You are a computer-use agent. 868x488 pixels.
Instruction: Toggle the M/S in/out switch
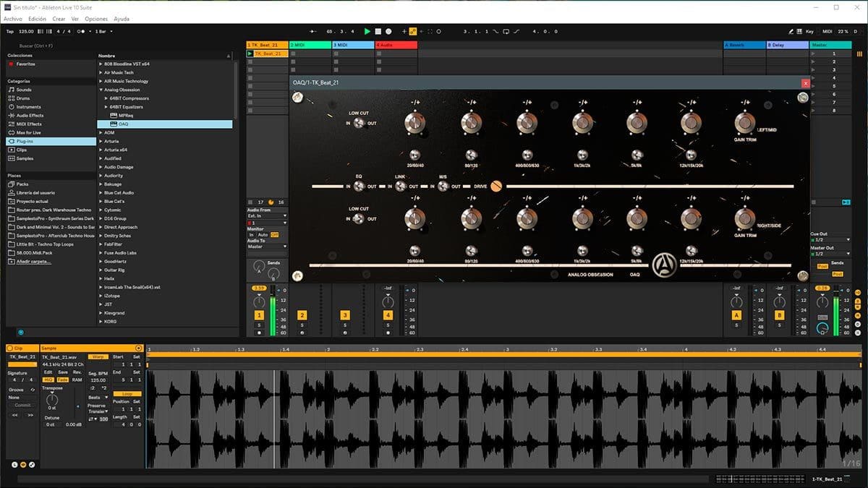click(442, 186)
